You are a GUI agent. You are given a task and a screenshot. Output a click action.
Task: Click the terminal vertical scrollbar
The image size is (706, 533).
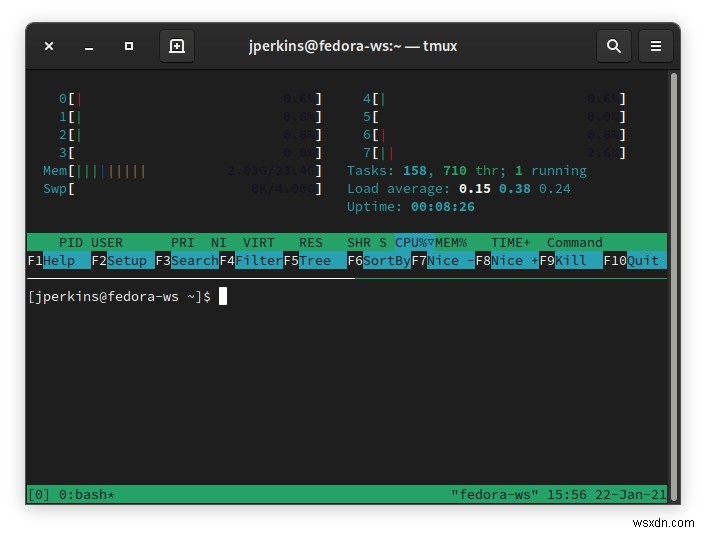tap(674, 286)
